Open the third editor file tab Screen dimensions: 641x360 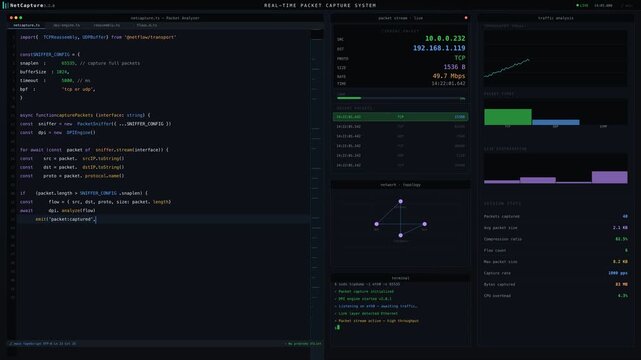point(107,25)
